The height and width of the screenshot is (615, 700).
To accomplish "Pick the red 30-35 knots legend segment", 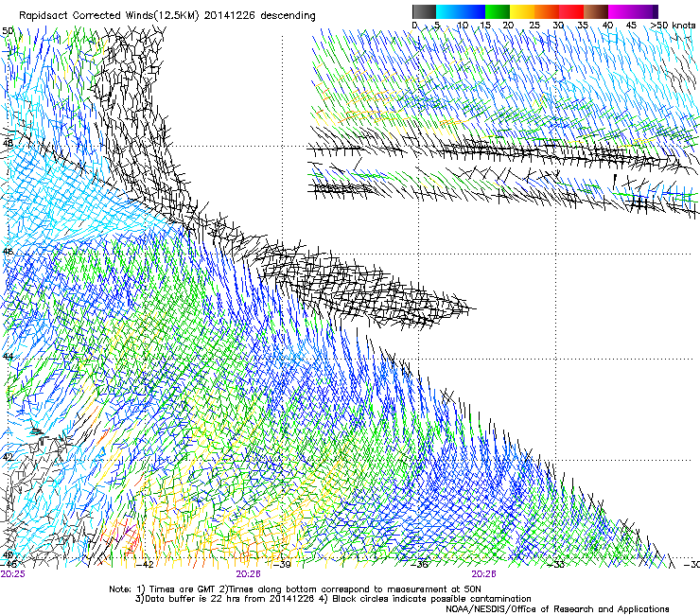I will click(571, 11).
